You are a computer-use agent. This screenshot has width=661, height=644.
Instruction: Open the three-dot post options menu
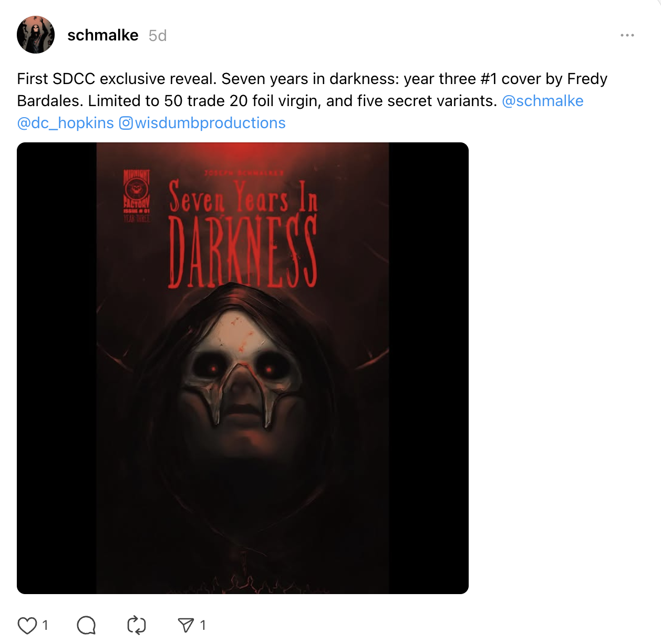(627, 35)
